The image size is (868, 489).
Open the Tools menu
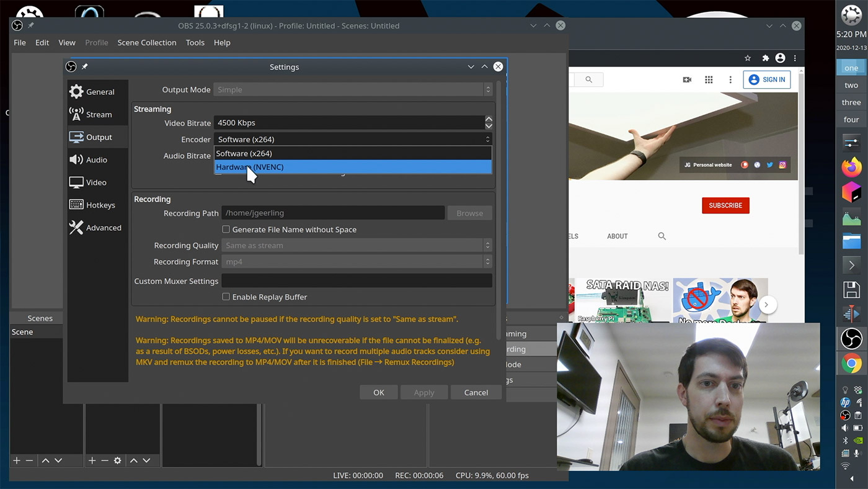195,42
